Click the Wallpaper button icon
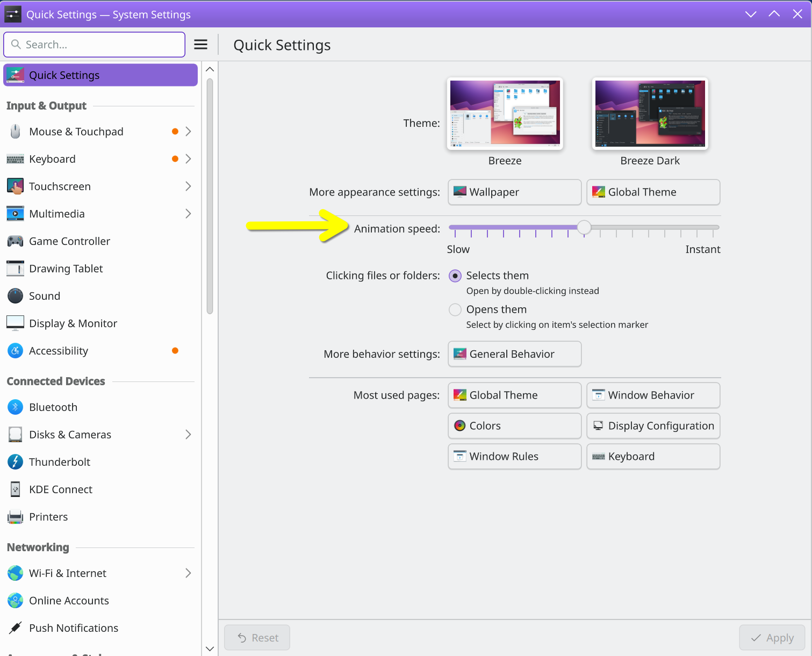The width and height of the screenshot is (812, 656). point(460,192)
